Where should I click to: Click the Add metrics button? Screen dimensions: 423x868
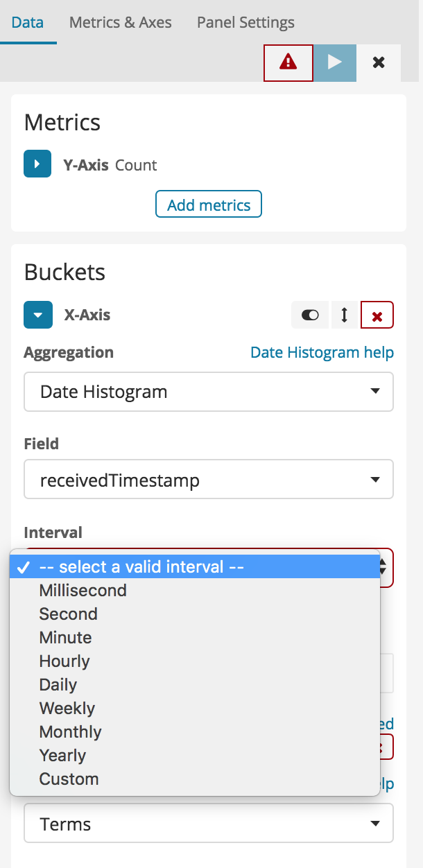click(208, 205)
